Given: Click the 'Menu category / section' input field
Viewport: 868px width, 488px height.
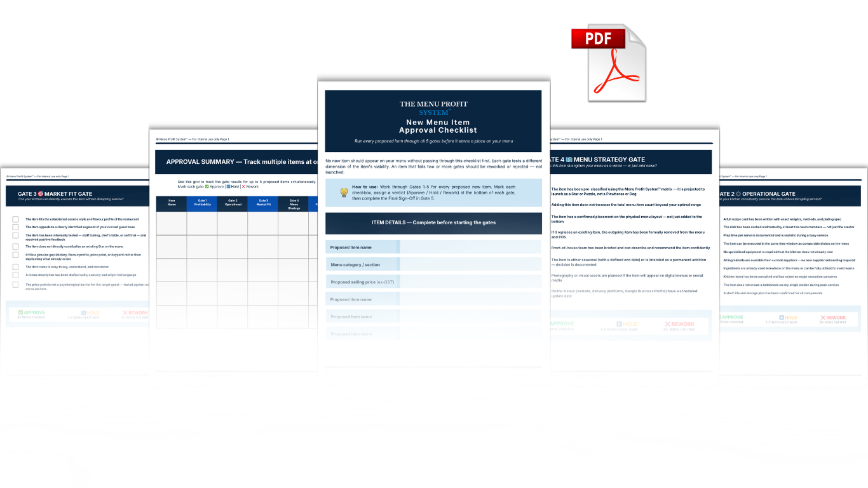Looking at the screenshot, I should coord(470,264).
